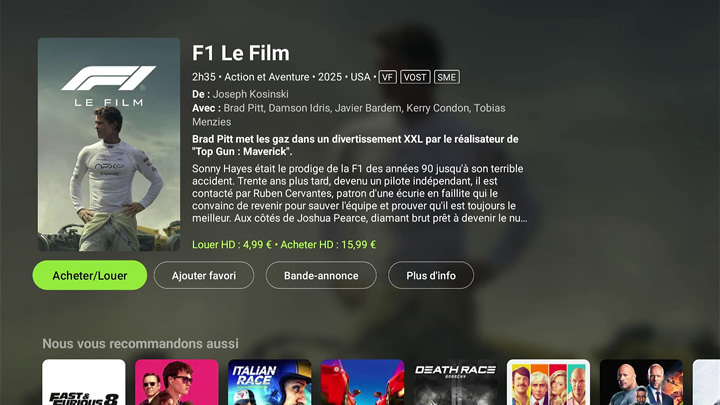
Task: Click director name Joseph Kosinski
Action: click(x=251, y=94)
